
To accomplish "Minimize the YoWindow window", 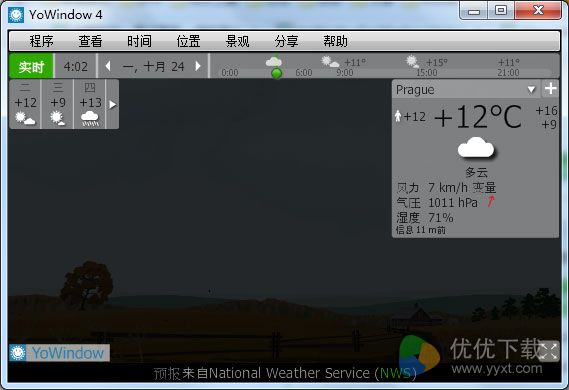I will pyautogui.click(x=473, y=11).
